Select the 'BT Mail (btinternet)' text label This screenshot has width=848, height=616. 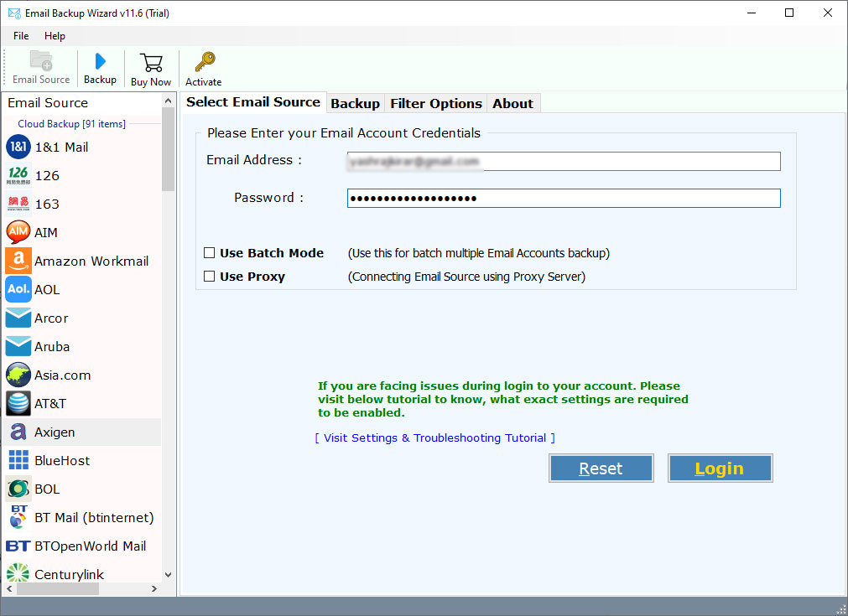(x=94, y=518)
